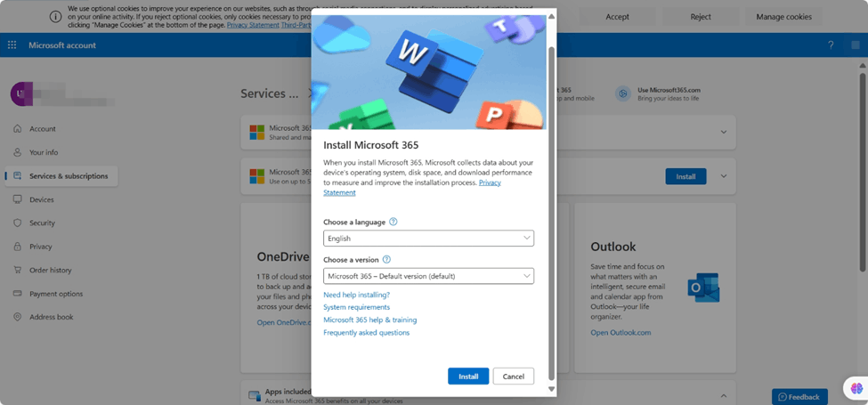This screenshot has width=868, height=405.
Task: Click the Services & subscriptions icon
Action: [18, 176]
